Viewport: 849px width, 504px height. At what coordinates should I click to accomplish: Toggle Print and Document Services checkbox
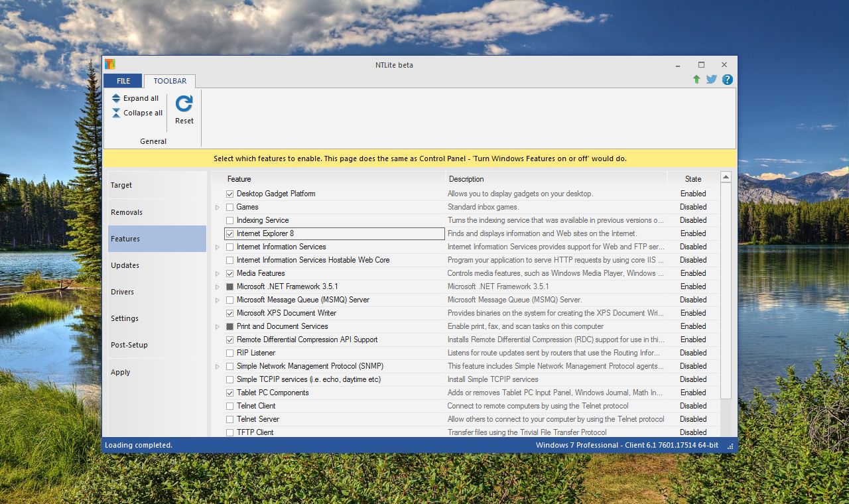[229, 326]
